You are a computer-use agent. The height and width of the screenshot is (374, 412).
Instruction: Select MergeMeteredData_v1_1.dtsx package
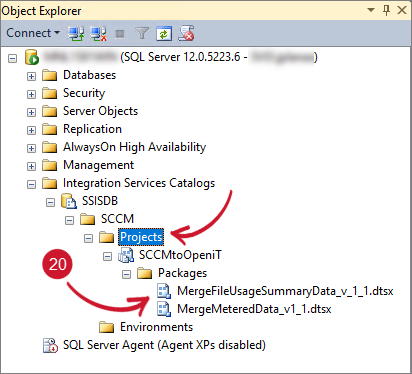(254, 309)
